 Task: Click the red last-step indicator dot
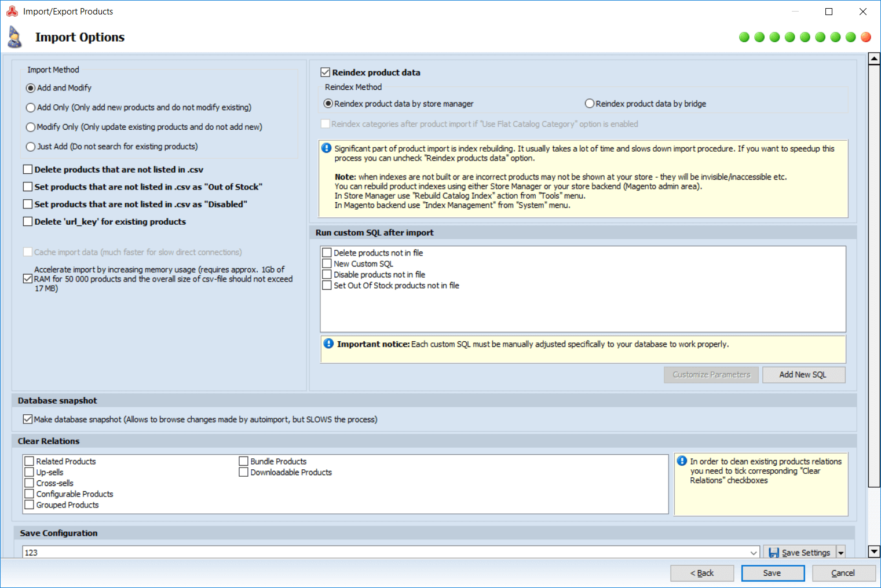click(x=866, y=37)
